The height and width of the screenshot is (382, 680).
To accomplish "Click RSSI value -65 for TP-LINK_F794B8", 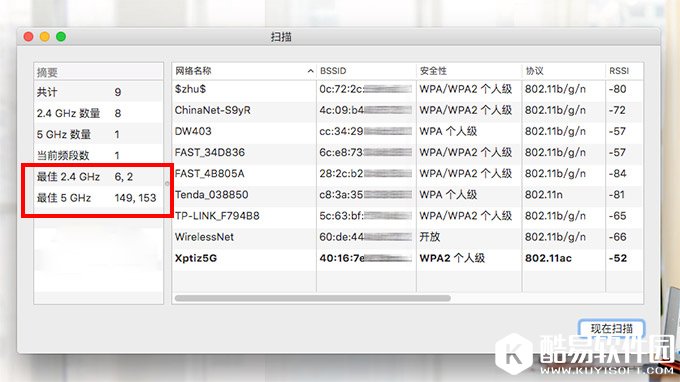I will click(x=617, y=216).
